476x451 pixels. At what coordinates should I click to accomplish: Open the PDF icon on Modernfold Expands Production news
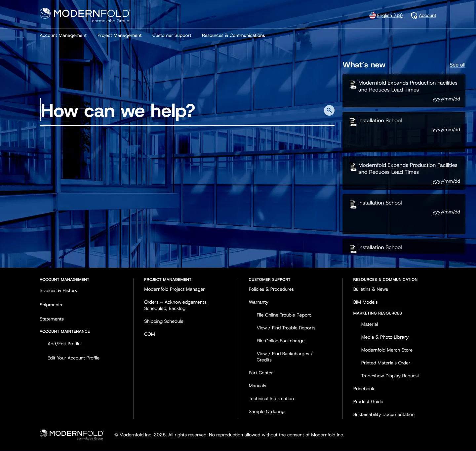[352, 85]
